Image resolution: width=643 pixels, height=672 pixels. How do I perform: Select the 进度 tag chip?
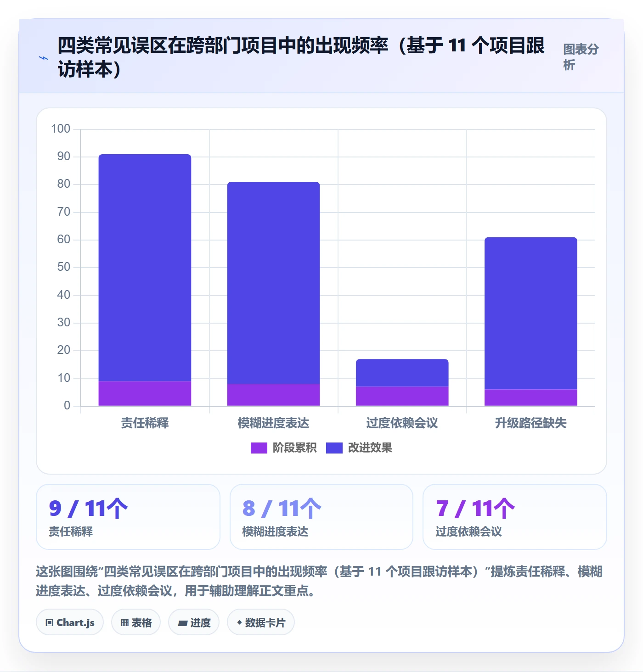pyautogui.click(x=194, y=622)
